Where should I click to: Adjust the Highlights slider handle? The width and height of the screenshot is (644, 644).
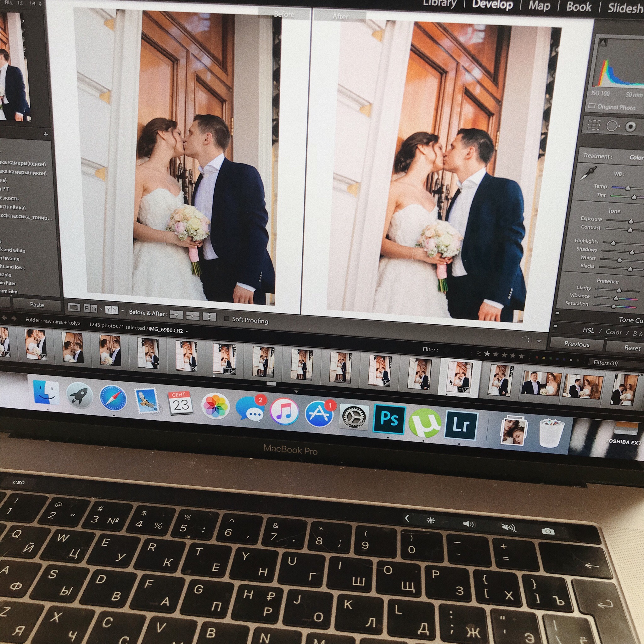point(613,243)
